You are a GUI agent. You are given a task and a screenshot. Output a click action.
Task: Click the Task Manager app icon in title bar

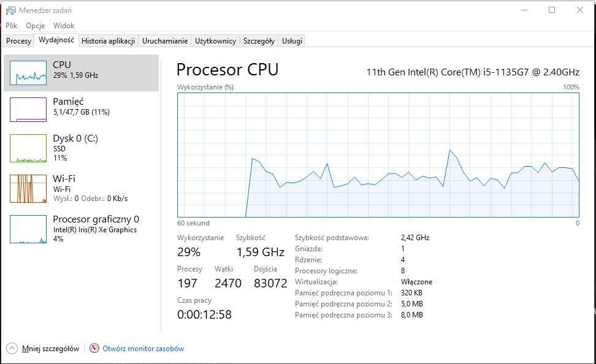coord(11,10)
